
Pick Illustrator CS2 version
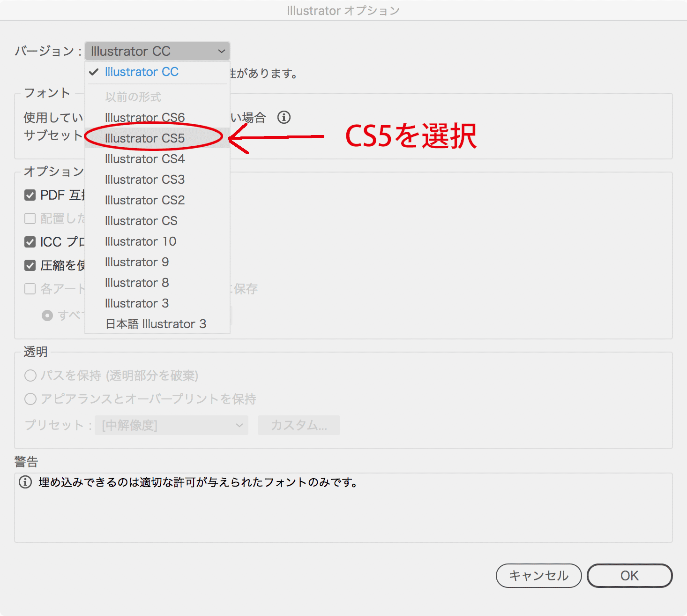(x=157, y=200)
